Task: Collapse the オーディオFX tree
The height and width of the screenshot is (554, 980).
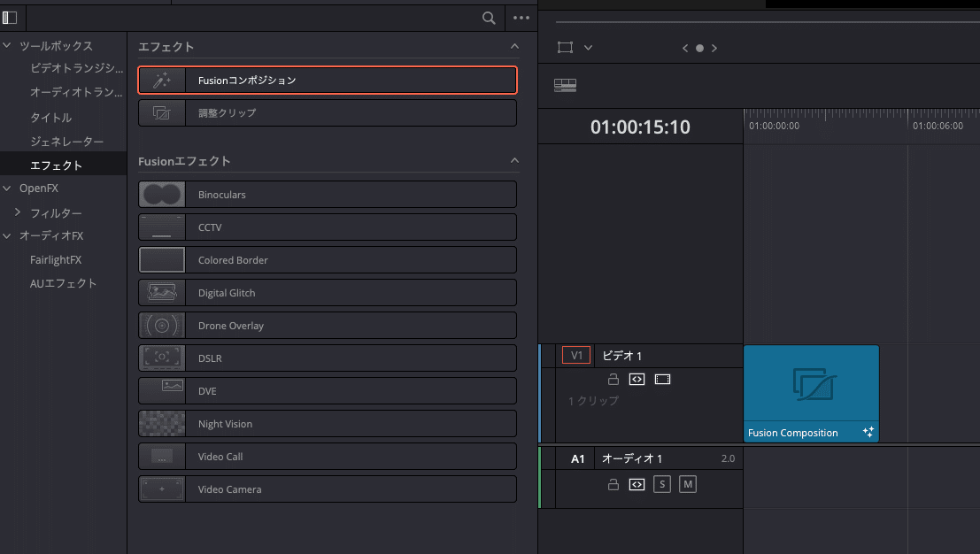Action: 7,235
